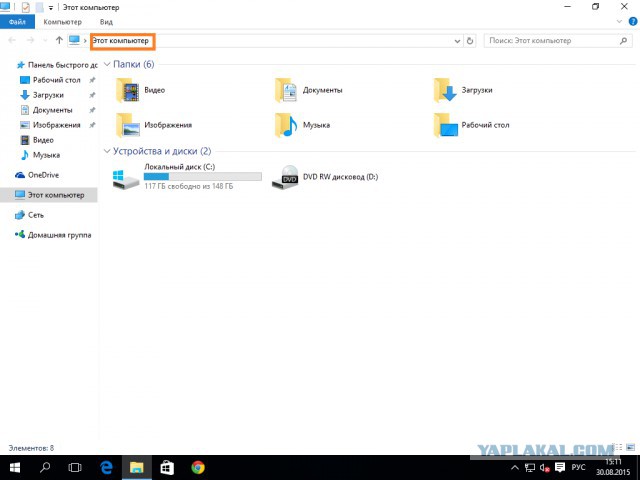The width and height of the screenshot is (640, 480).
Task: Switch to large icons view mode
Action: click(629, 448)
